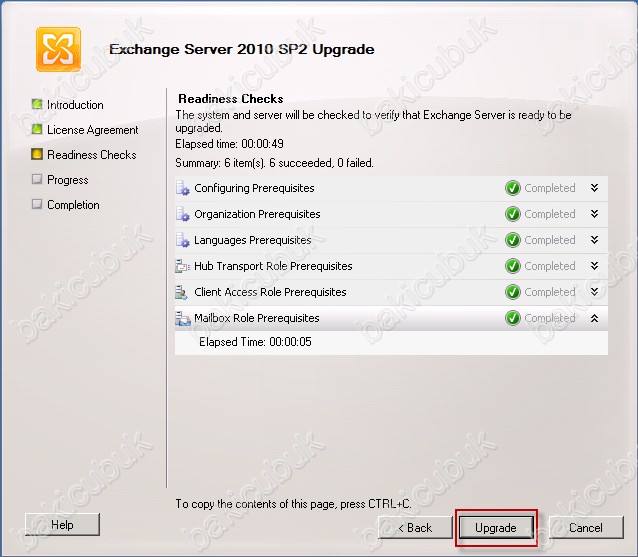Click the grey Progress step indicator
The height and width of the screenshot is (557, 638).
coord(37,179)
